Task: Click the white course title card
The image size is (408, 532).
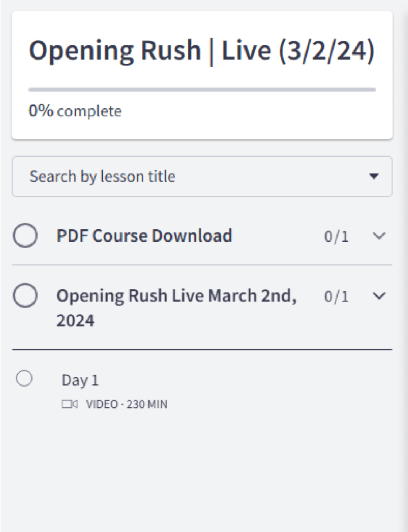Action: [275, 121]
